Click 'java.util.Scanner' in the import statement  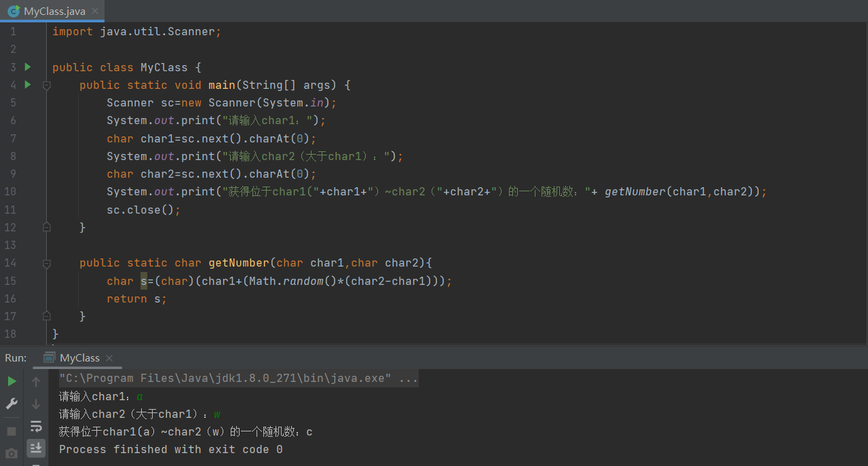157,32
